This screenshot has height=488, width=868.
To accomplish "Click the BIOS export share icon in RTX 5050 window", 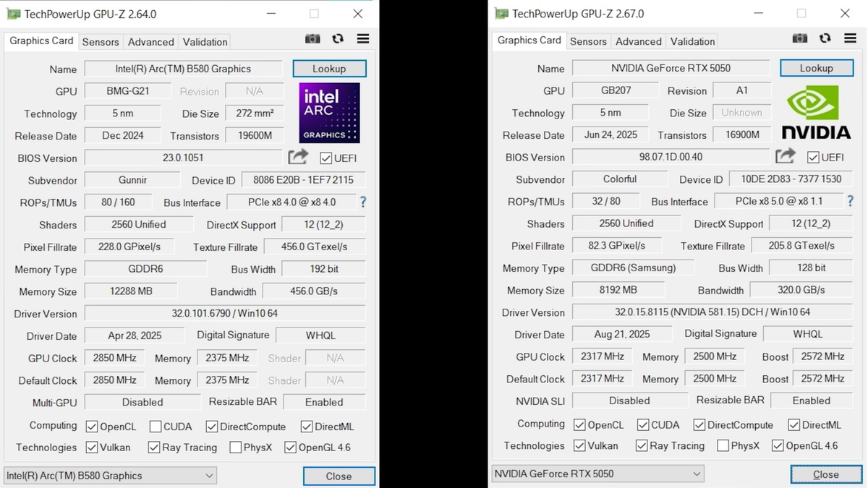I will [786, 156].
